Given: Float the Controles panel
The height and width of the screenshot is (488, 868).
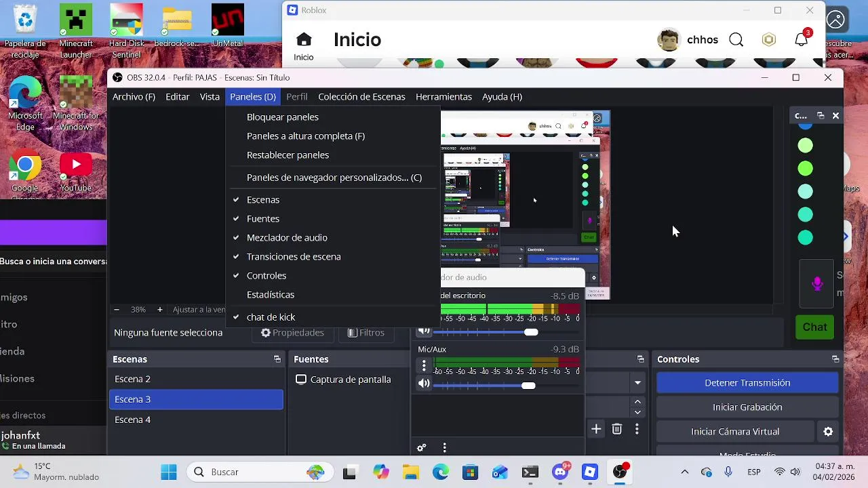Looking at the screenshot, I should tap(835, 359).
